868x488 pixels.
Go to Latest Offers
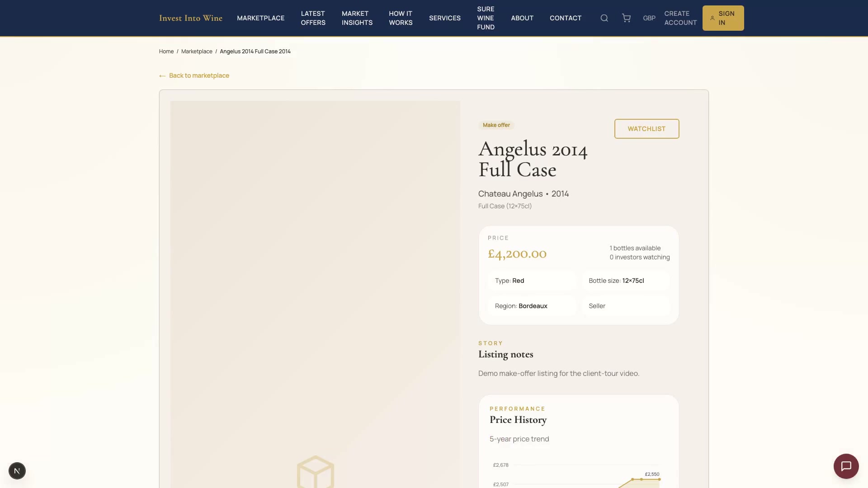313,18
